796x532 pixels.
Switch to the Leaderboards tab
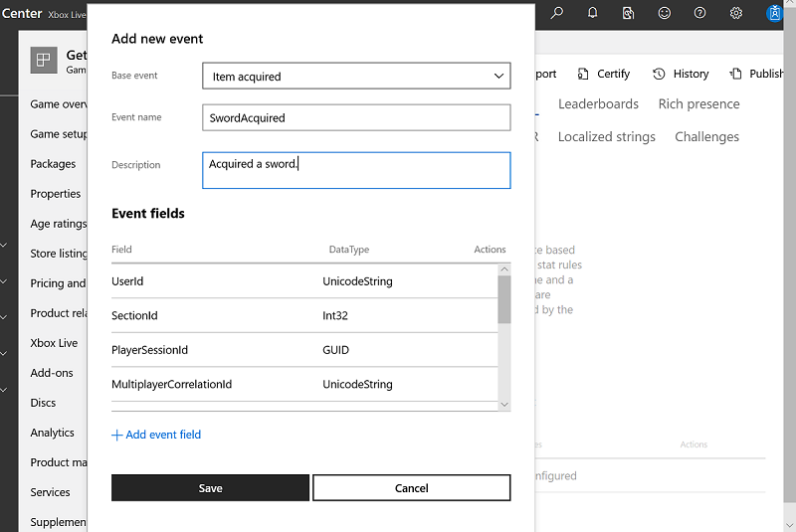click(599, 104)
